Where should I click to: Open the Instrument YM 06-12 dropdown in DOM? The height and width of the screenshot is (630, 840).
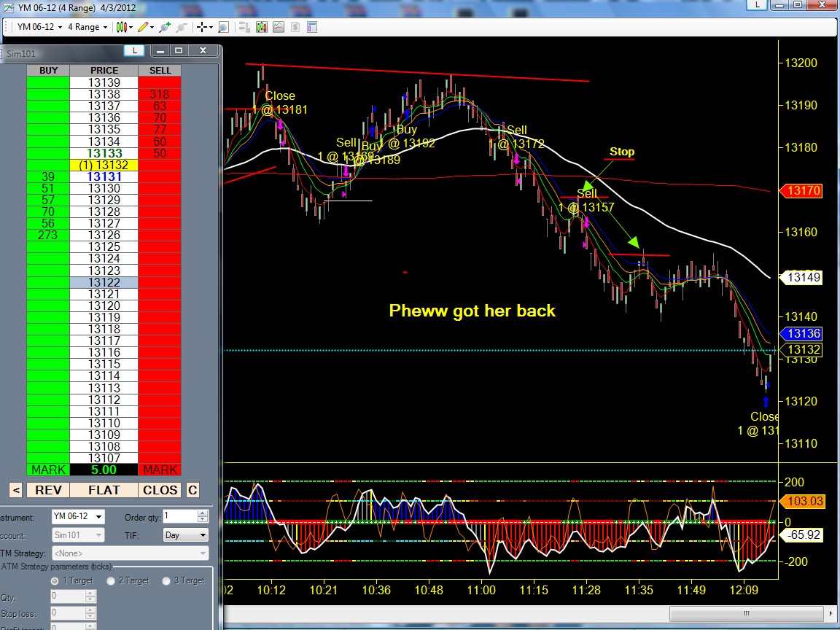point(78,516)
